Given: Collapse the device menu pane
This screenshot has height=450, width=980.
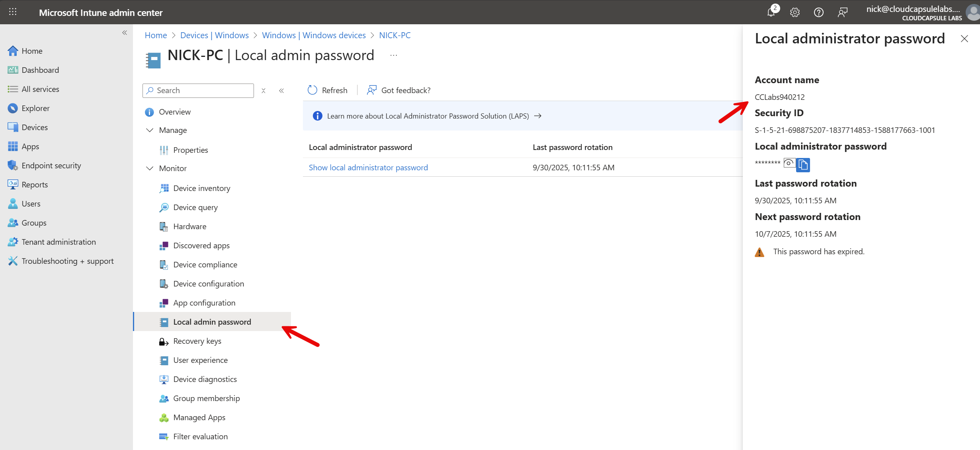Looking at the screenshot, I should (281, 90).
